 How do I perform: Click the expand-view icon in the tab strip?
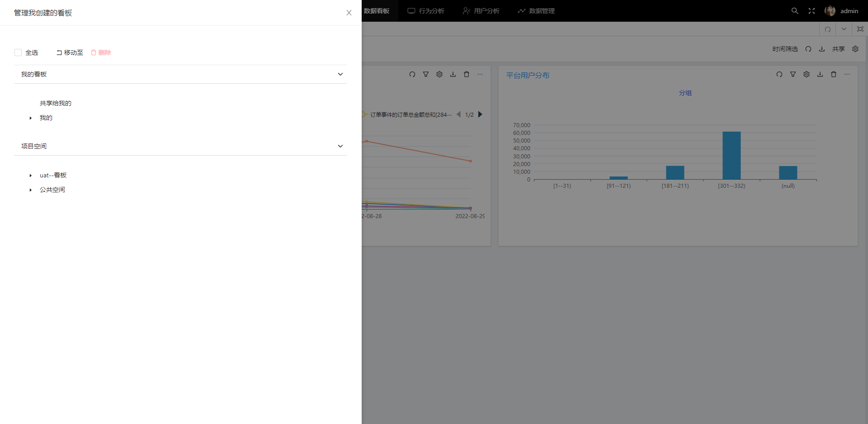[860, 29]
